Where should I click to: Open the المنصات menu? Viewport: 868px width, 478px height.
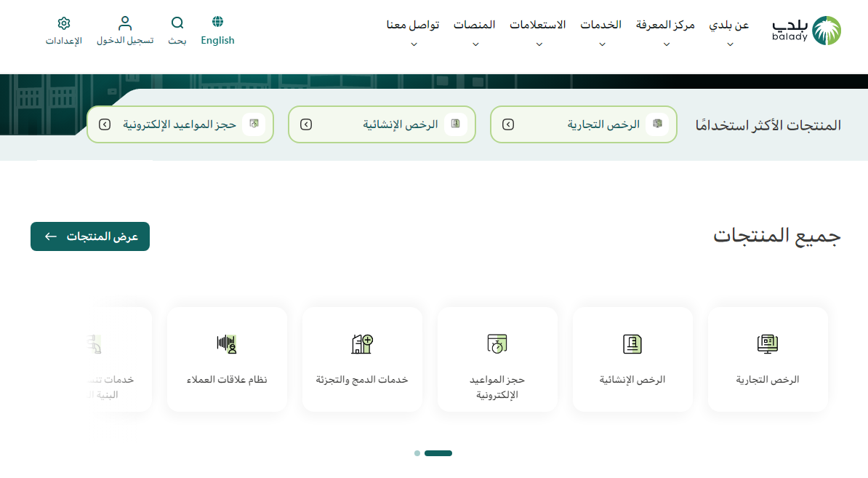pyautogui.click(x=475, y=25)
